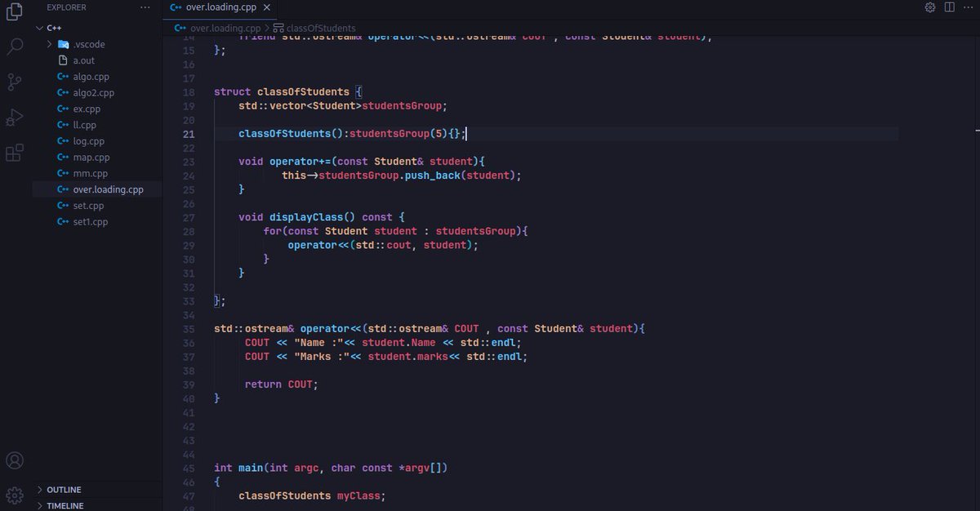Open the Explorer view in the activity bar
The height and width of the screenshot is (511, 980).
pyautogui.click(x=14, y=11)
